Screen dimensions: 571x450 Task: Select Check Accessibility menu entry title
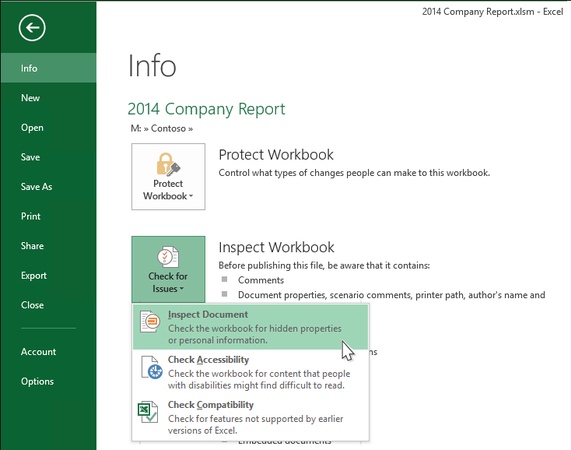208,360
